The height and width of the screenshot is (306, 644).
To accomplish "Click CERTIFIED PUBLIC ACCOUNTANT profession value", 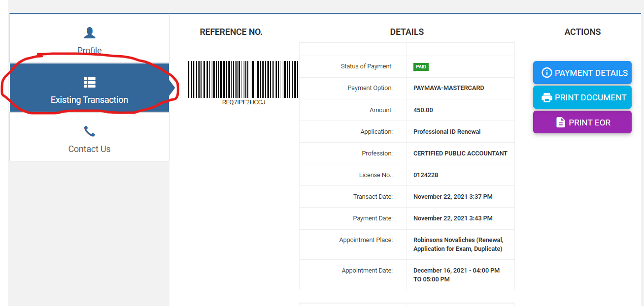I will pyautogui.click(x=460, y=153).
